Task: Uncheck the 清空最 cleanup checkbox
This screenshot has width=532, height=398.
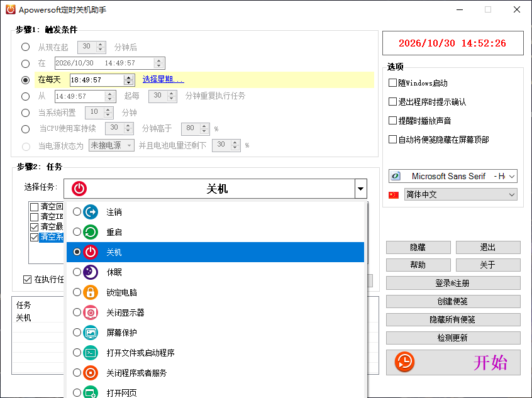Action: pyautogui.click(x=34, y=226)
